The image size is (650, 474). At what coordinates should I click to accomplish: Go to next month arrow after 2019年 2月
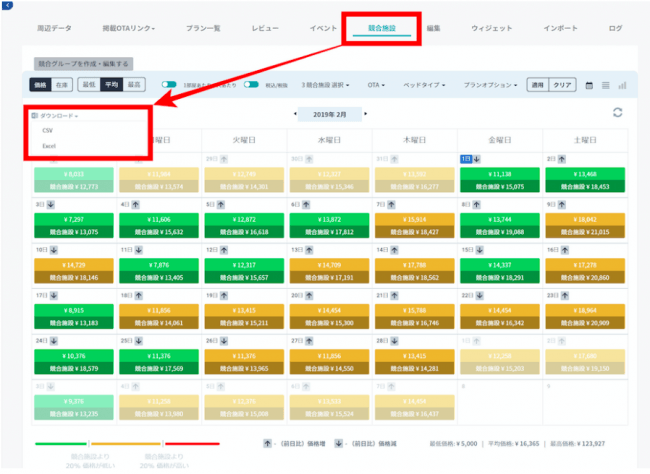365,114
